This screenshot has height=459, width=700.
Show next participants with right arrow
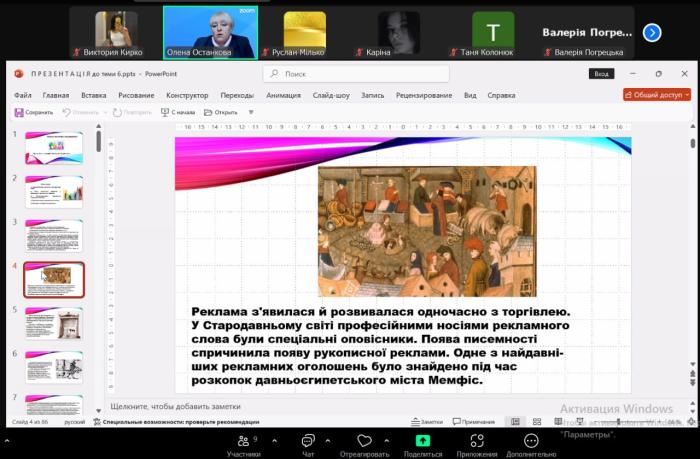point(652,33)
